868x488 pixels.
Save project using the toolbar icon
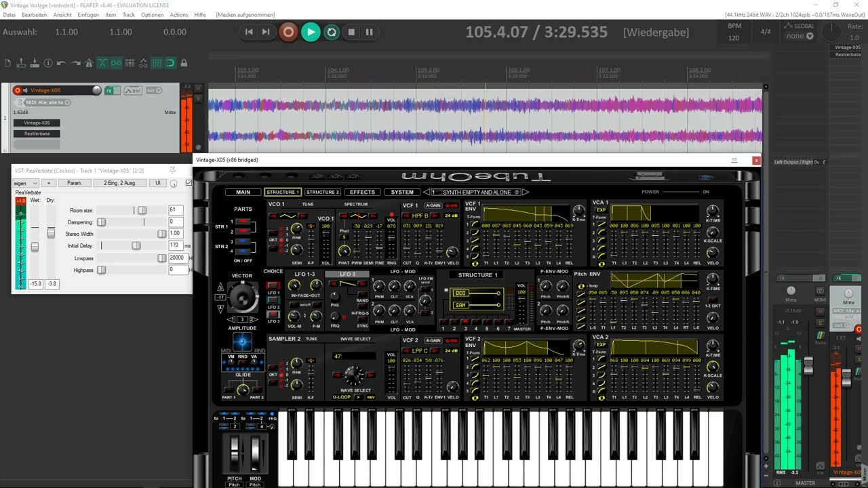(35, 63)
